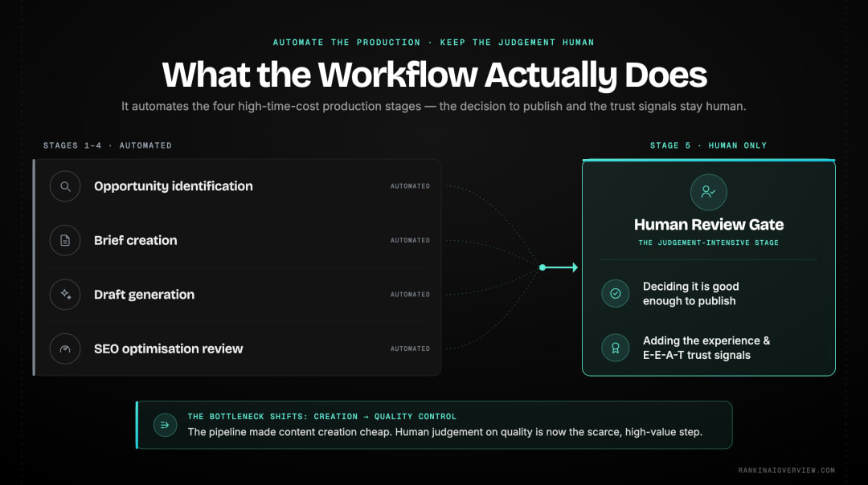Click the award ribbon icon beside E-E-A-T trust signals
The width and height of the screenshot is (868, 485).
615,348
